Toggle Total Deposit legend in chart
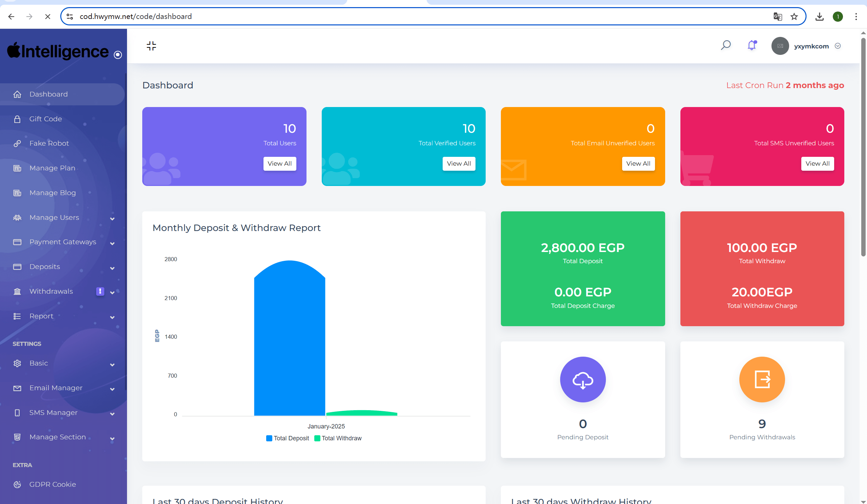The width and height of the screenshot is (867, 504). coord(288,438)
